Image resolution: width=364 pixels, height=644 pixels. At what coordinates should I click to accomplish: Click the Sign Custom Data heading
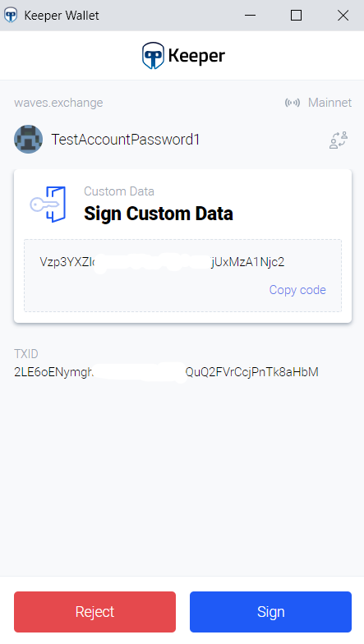point(159,214)
